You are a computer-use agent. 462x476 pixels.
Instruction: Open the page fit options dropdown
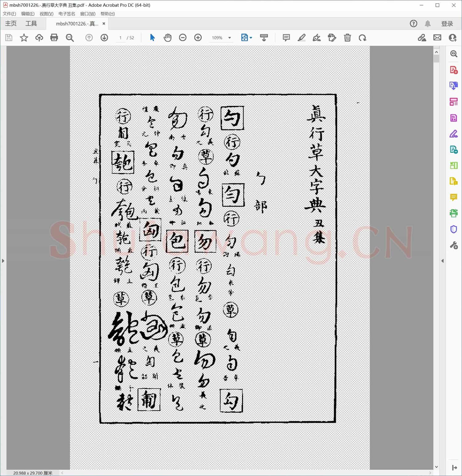coord(246,38)
